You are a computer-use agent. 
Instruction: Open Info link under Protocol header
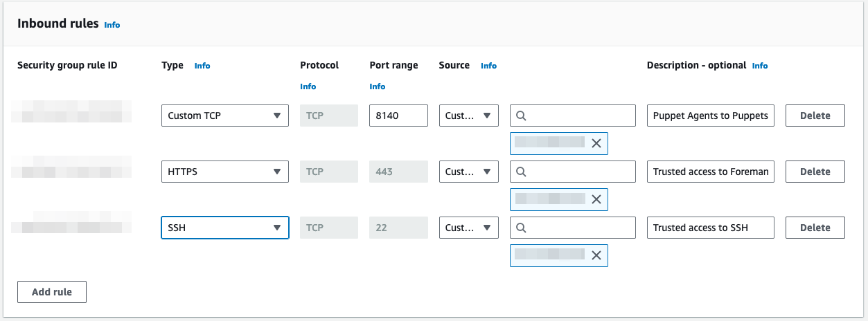(308, 86)
